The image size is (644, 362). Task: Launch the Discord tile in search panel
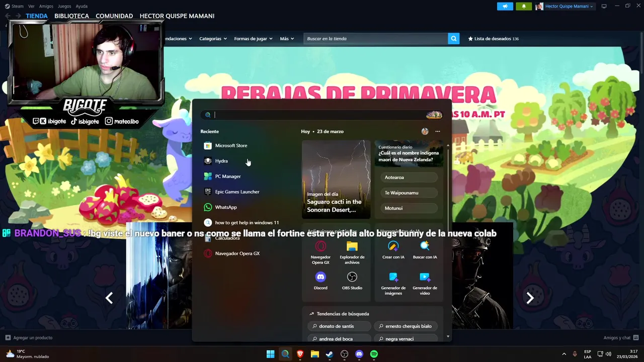320,281
